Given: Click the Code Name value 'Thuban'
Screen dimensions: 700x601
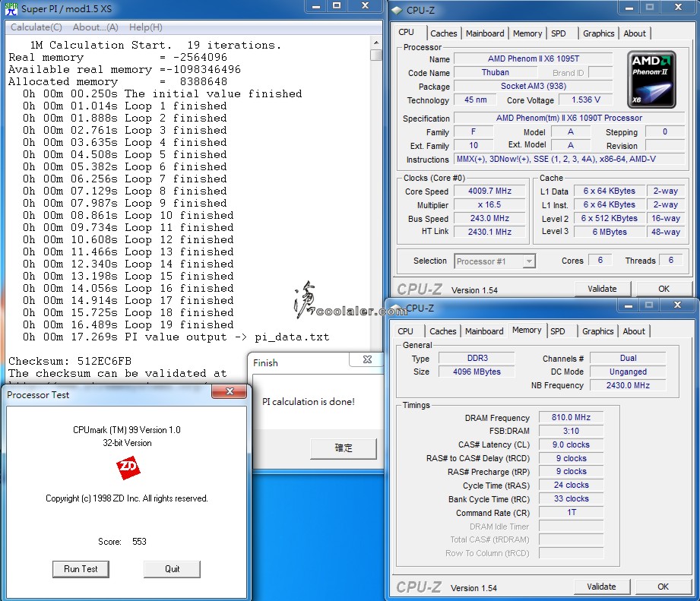Looking at the screenshot, I should (x=495, y=72).
